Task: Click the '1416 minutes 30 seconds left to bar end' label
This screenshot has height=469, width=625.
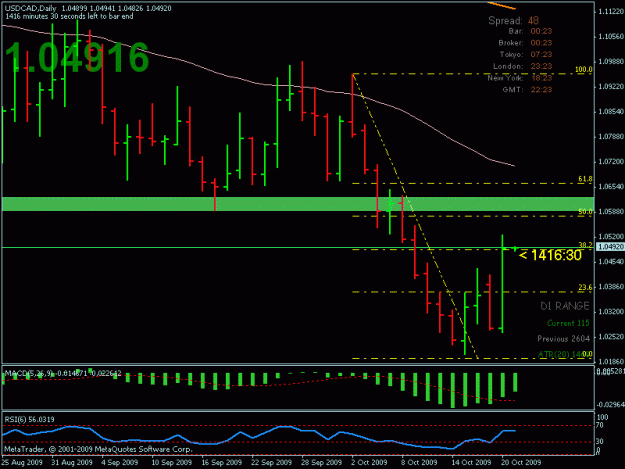Action: (69, 16)
